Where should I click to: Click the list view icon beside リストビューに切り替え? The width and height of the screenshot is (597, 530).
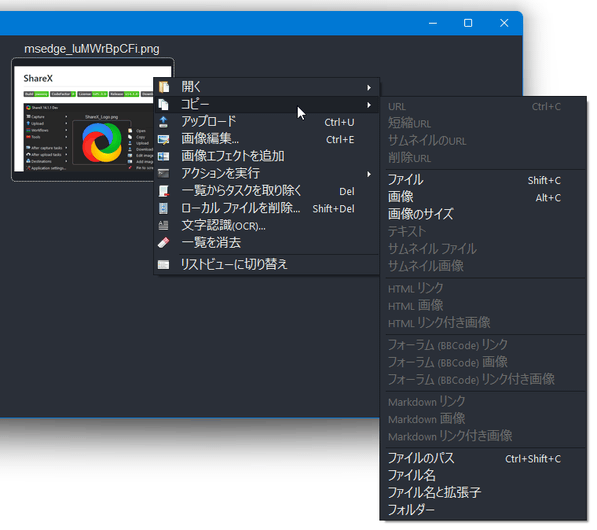tap(164, 265)
